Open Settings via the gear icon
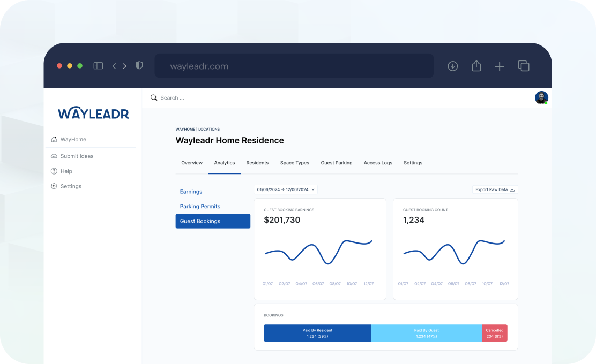 coord(54,186)
